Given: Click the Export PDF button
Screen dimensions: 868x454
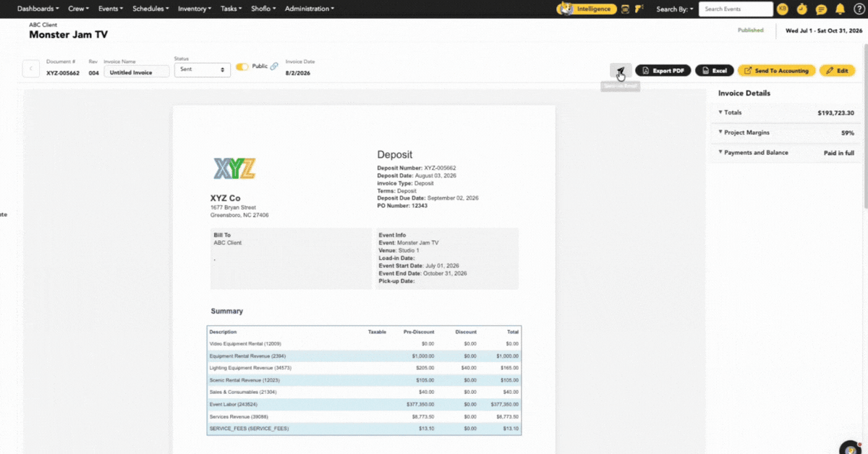Looking at the screenshot, I should click(x=663, y=70).
